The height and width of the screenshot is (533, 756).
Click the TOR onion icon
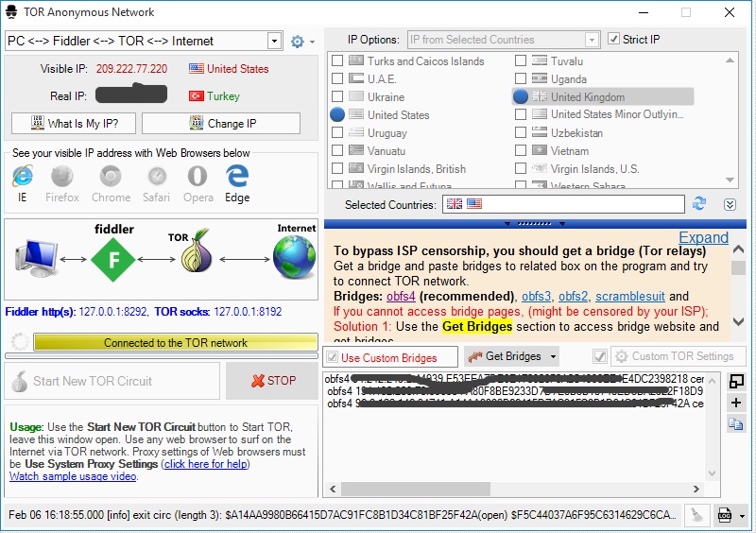point(197,251)
